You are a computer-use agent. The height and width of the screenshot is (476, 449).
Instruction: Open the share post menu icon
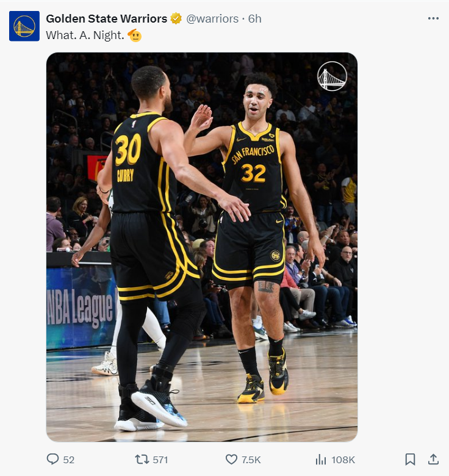(x=433, y=459)
